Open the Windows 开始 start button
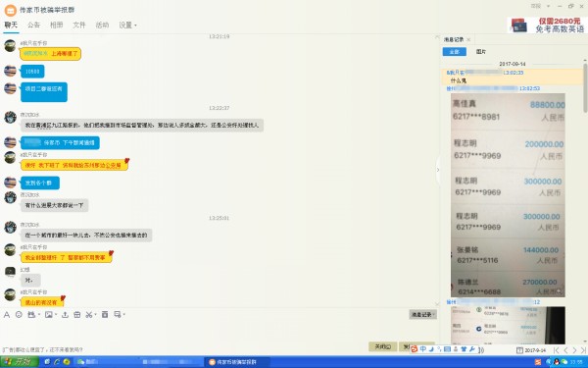 tap(20, 362)
